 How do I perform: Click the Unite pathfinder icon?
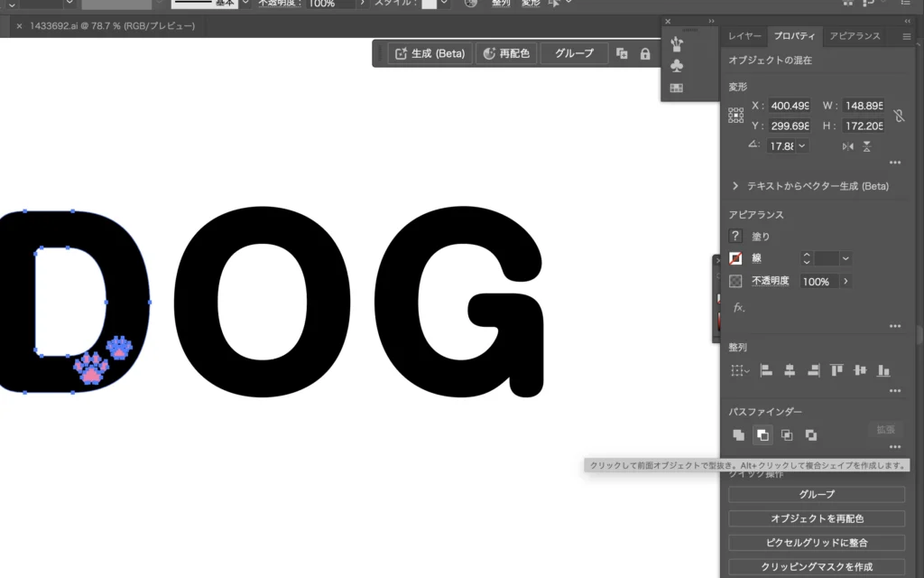(x=738, y=435)
